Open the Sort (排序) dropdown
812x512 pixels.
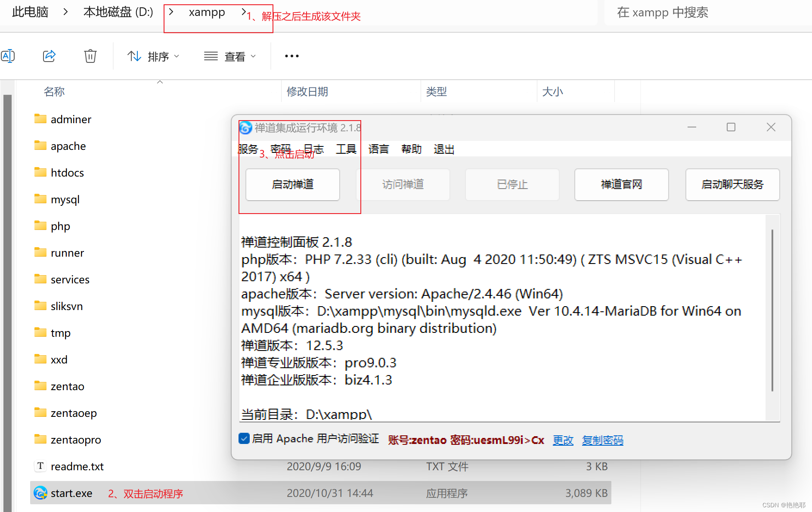(x=153, y=56)
